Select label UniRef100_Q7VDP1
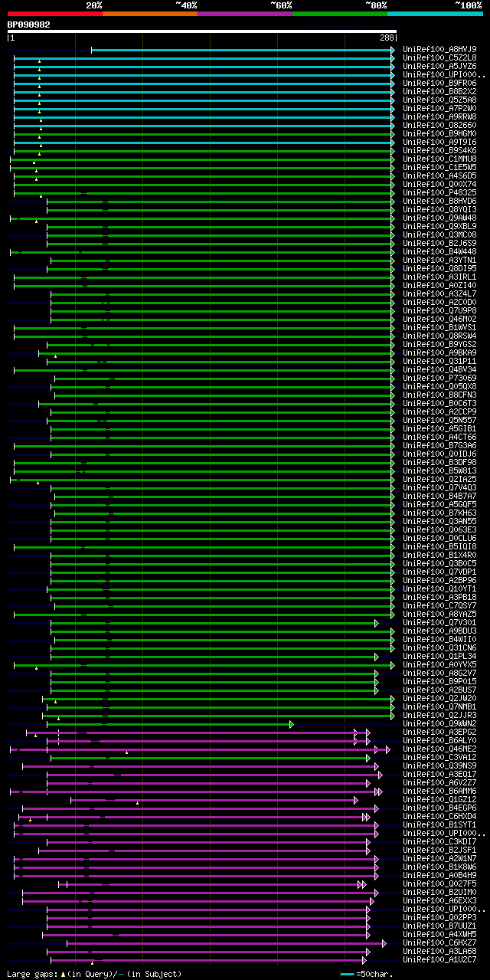 point(439,572)
